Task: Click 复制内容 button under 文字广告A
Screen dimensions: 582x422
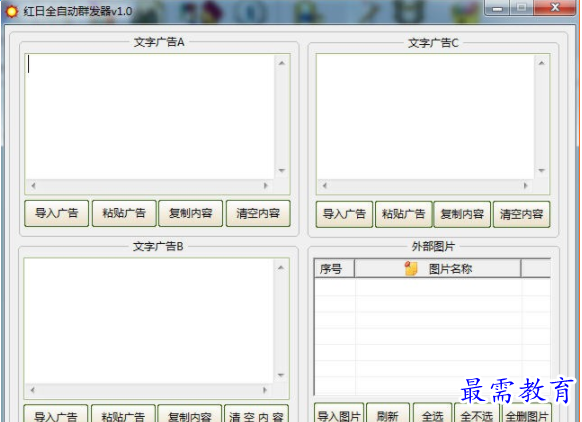Action: point(190,213)
